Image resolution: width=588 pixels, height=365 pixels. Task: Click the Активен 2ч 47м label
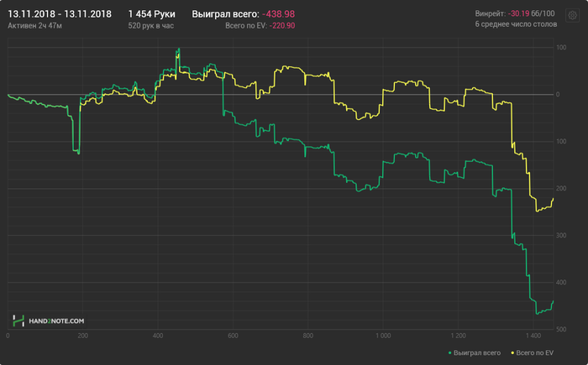pos(35,26)
